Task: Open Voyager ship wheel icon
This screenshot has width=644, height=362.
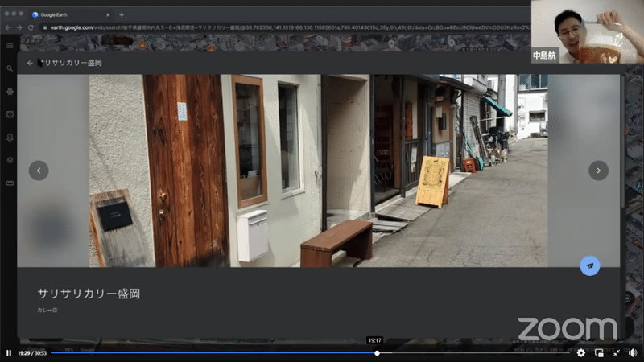Action: [10, 92]
